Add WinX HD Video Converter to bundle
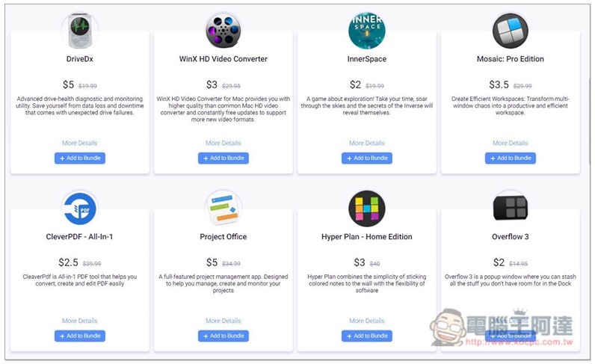The width and height of the screenshot is (595, 364). (223, 158)
